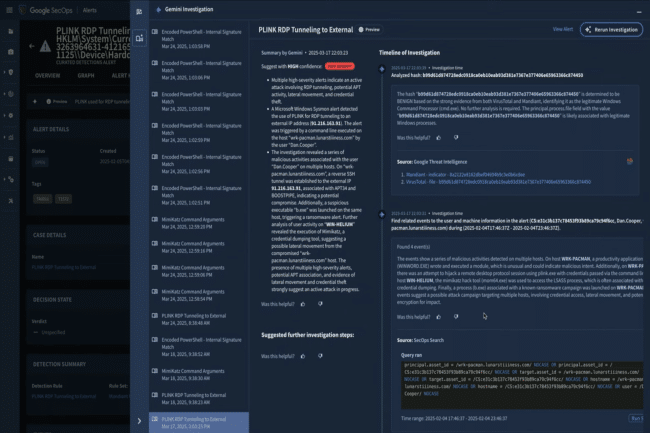Click 'Timeline of Investigation' heading

(x=409, y=53)
